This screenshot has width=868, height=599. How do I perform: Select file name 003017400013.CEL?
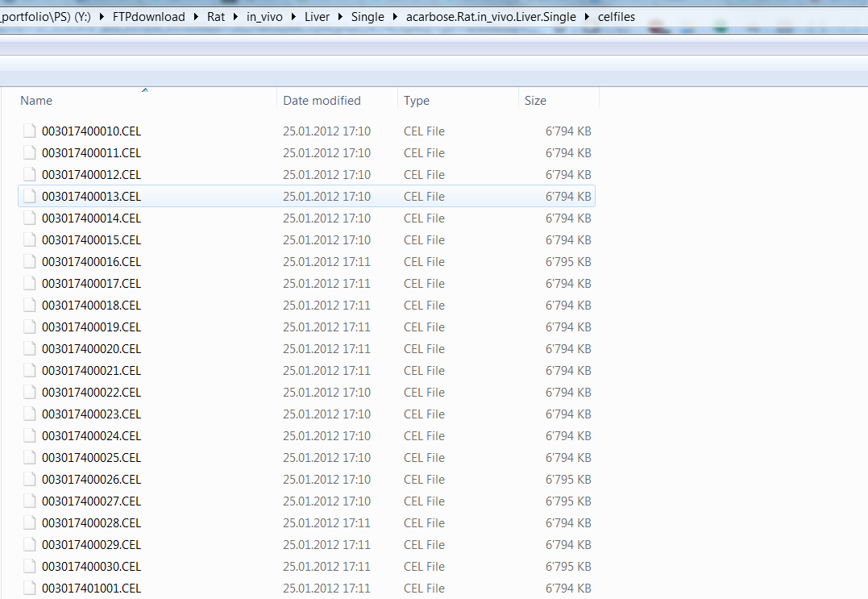coord(91,197)
